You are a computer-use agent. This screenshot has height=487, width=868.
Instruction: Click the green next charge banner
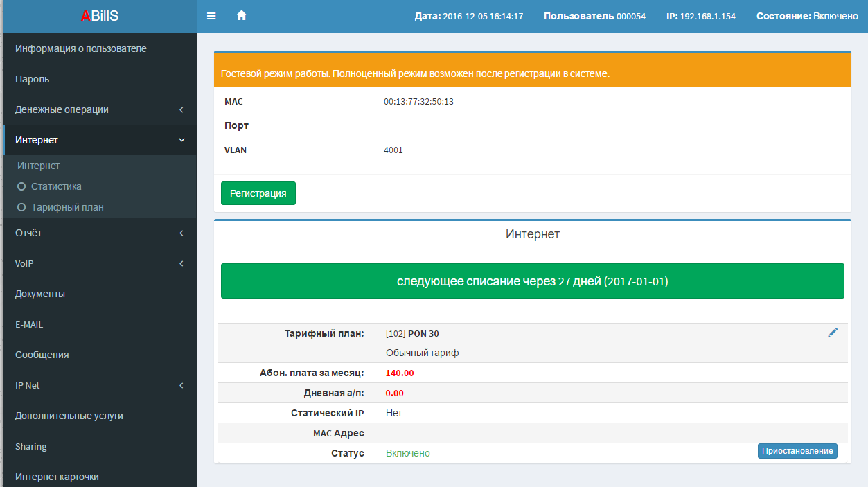point(532,281)
